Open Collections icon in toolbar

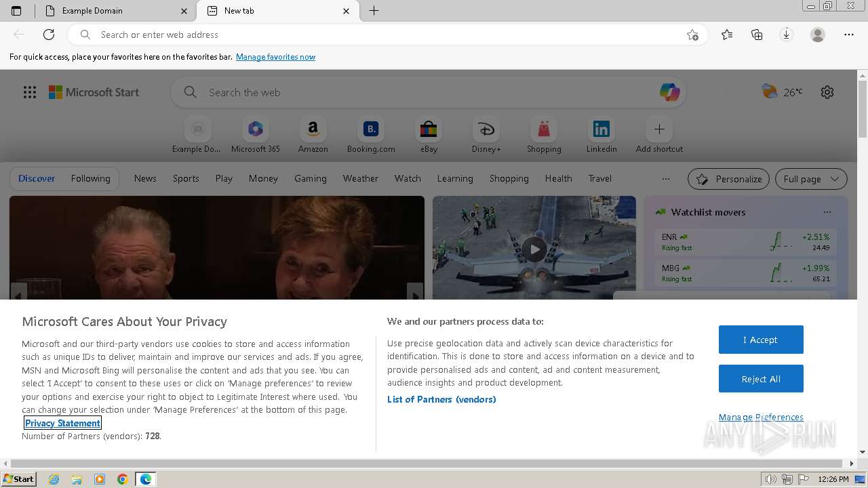[757, 35]
